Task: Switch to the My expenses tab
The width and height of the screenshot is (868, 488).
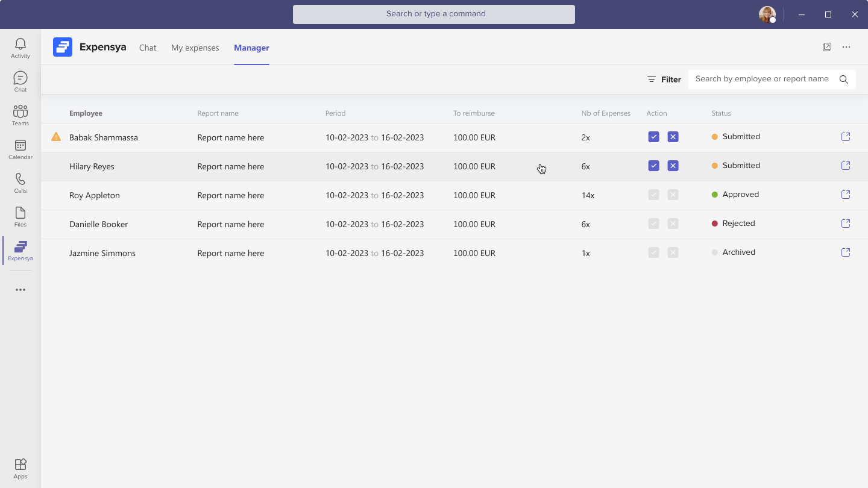Action: (195, 48)
